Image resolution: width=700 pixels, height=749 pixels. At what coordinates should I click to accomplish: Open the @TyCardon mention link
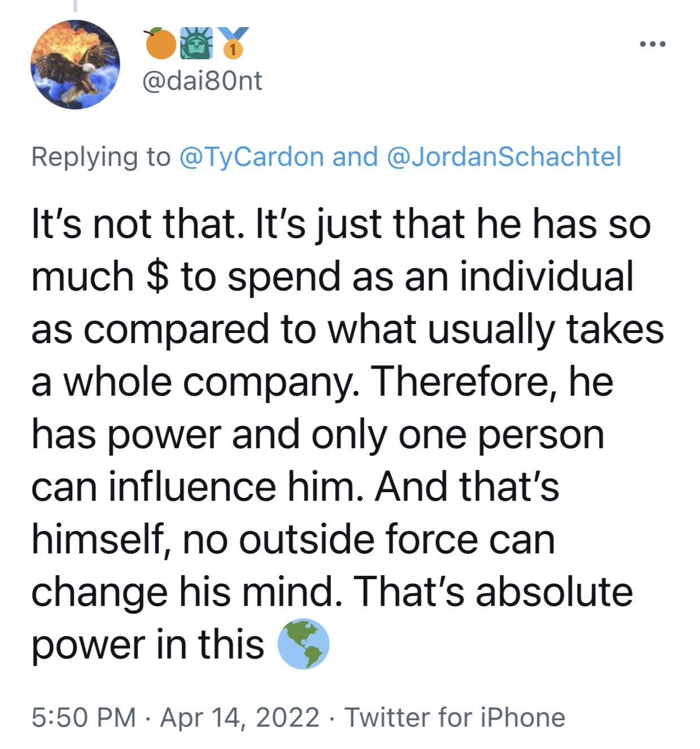252,157
